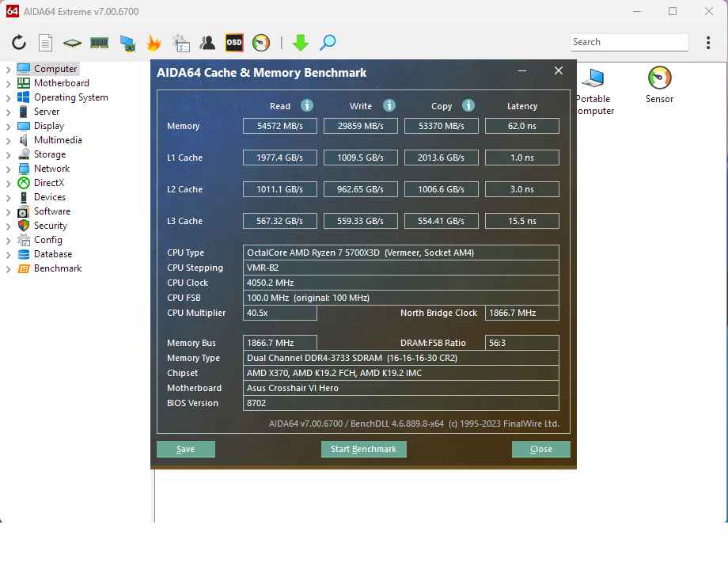Image resolution: width=728 pixels, height=570 pixels.
Task: Close benchmark dialog with X button
Action: (559, 70)
